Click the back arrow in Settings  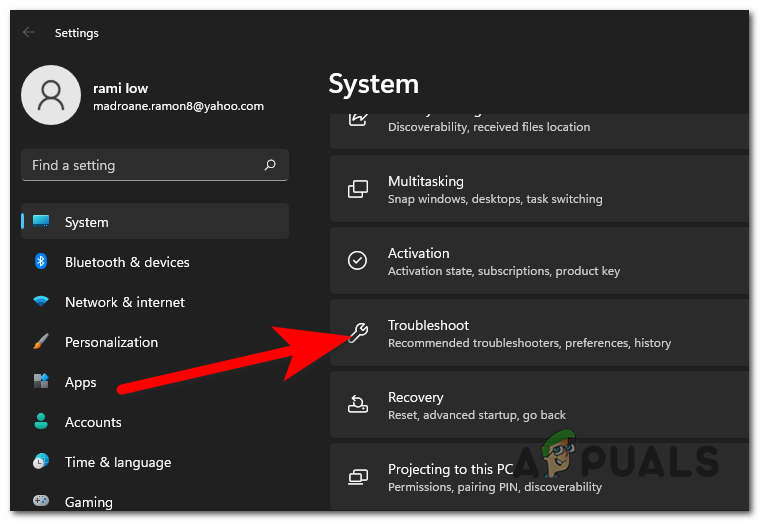[x=29, y=32]
